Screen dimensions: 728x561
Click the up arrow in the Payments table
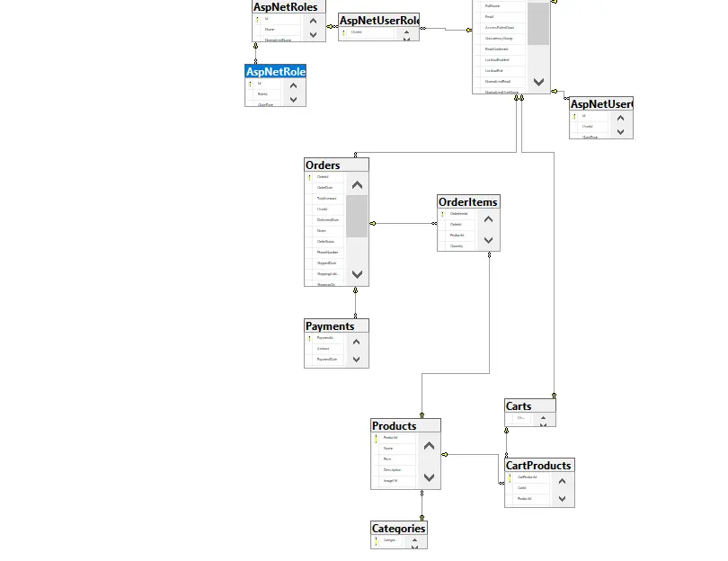pyautogui.click(x=356, y=342)
